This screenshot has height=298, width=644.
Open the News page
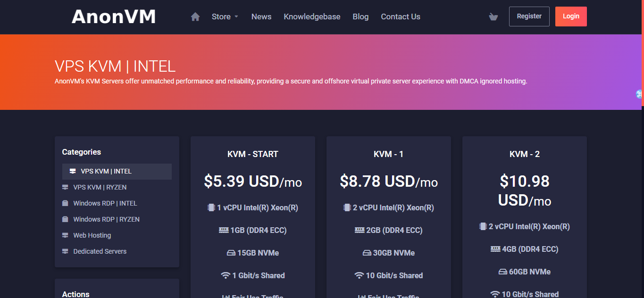pyautogui.click(x=261, y=17)
